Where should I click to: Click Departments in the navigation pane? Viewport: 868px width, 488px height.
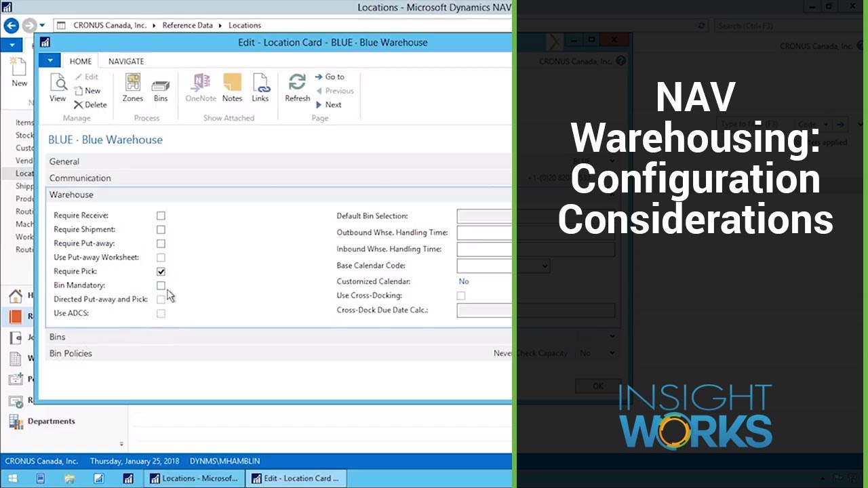coord(52,422)
